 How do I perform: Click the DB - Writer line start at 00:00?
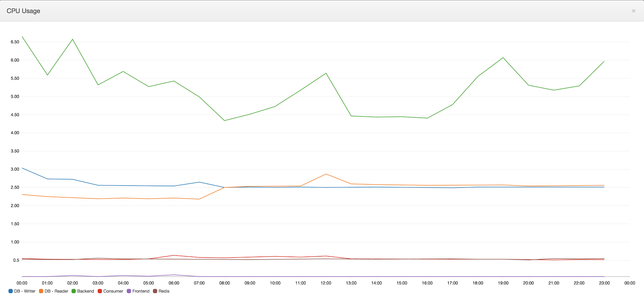22,168
